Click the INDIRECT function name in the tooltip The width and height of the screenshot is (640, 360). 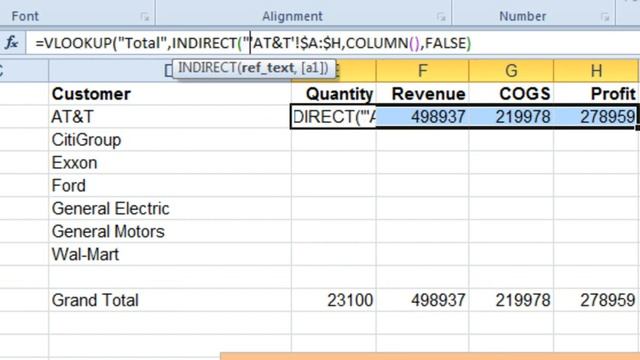[x=207, y=68]
